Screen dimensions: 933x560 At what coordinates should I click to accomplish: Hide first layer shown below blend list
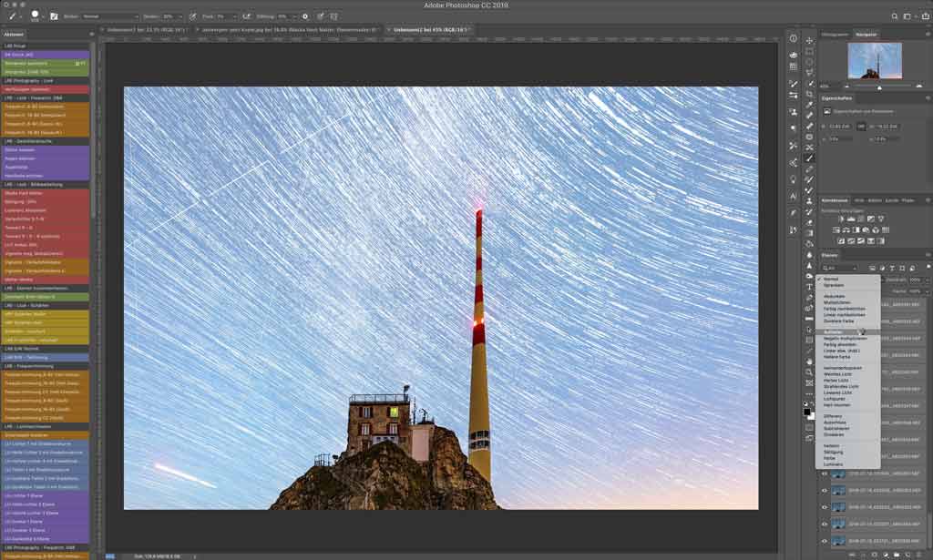[x=825, y=473]
